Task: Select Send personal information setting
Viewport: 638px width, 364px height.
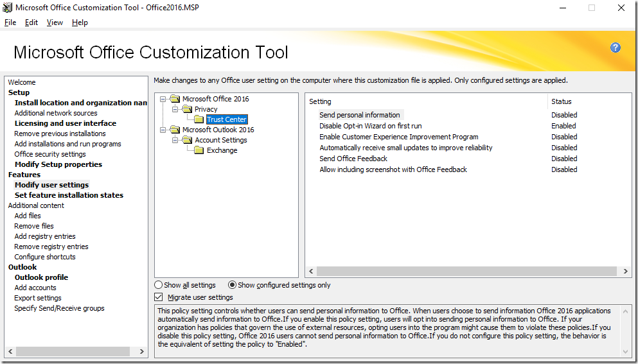Action: coord(360,115)
